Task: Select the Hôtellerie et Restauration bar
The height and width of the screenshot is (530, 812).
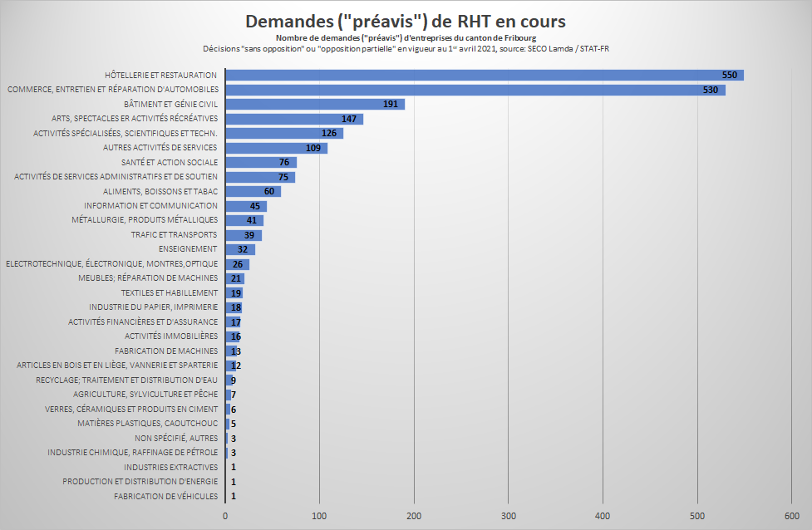Action: tap(484, 75)
